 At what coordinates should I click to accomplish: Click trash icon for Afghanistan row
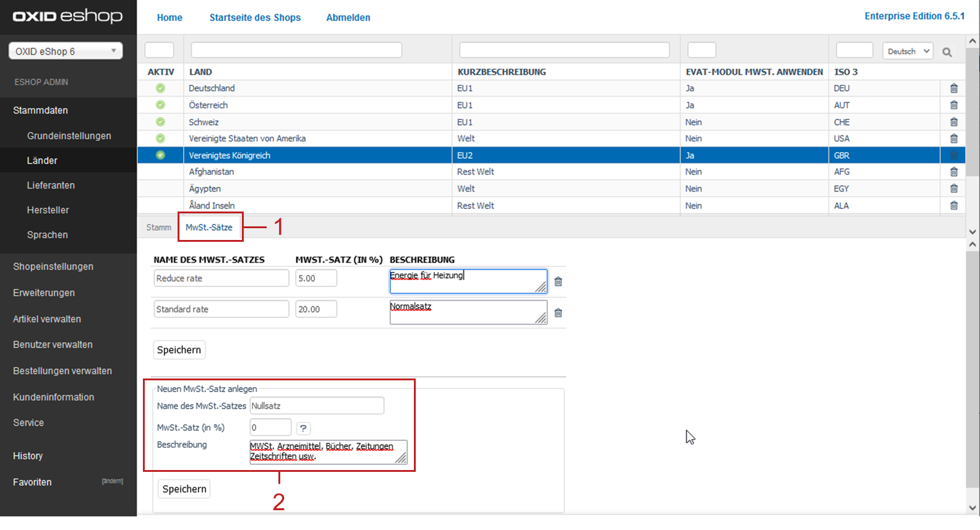(x=953, y=172)
